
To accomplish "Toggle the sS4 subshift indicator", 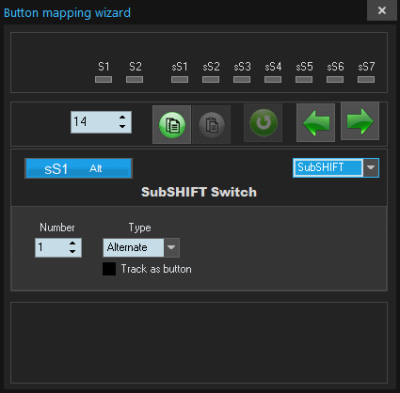I will tap(273, 79).
